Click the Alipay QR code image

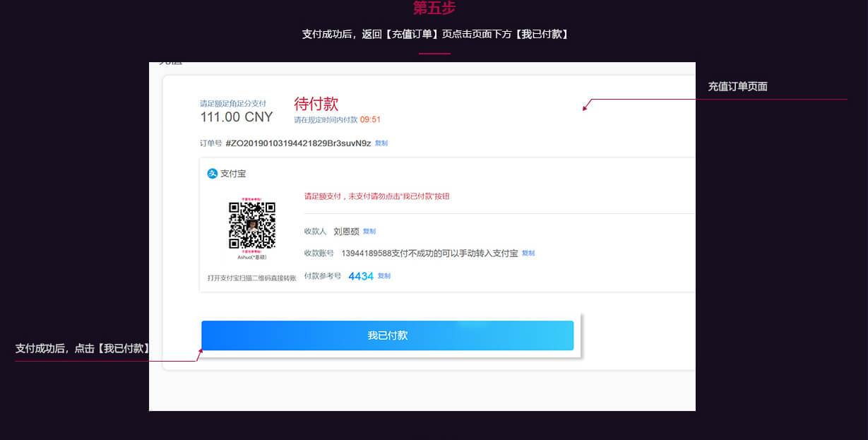click(252, 226)
